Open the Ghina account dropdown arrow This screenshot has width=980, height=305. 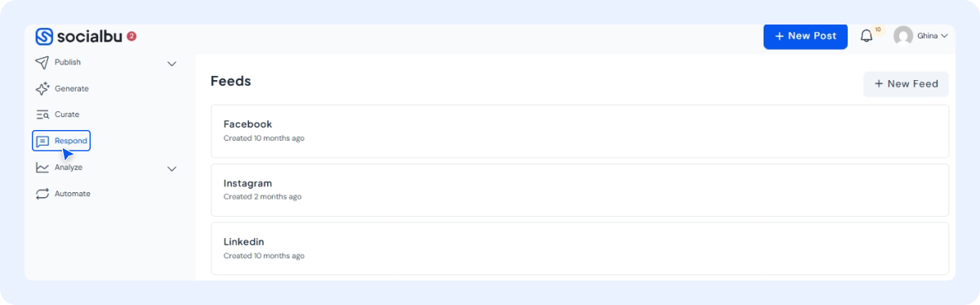(x=944, y=36)
